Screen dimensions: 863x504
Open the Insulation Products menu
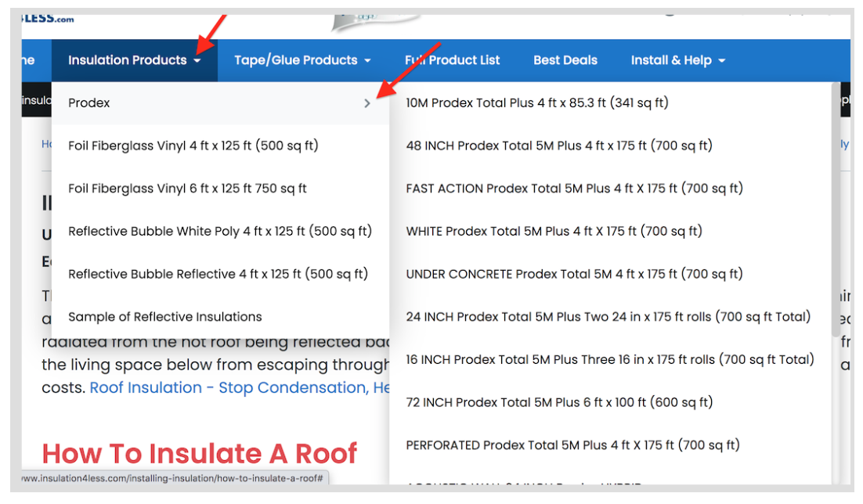click(x=134, y=60)
